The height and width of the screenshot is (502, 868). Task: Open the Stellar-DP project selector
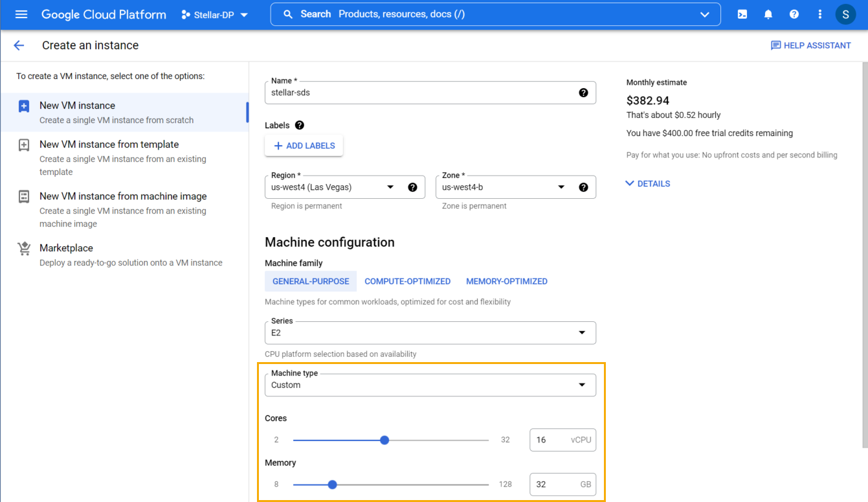point(215,15)
